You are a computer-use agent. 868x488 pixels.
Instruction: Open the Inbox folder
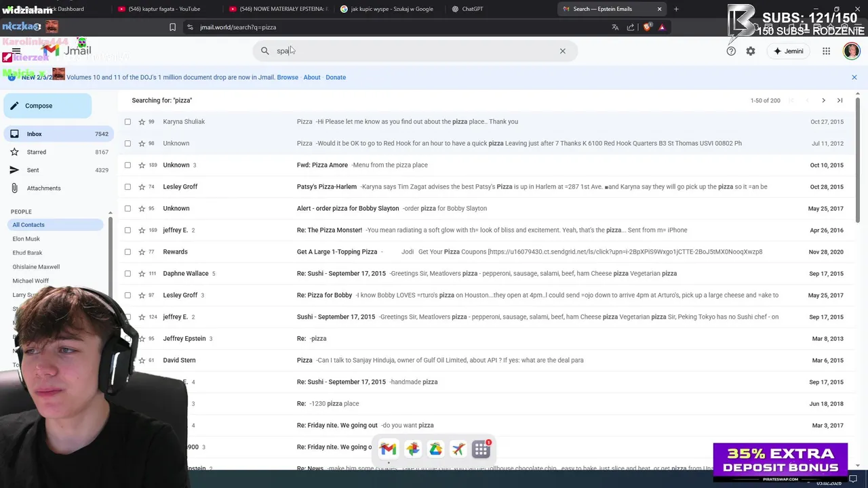coord(58,134)
